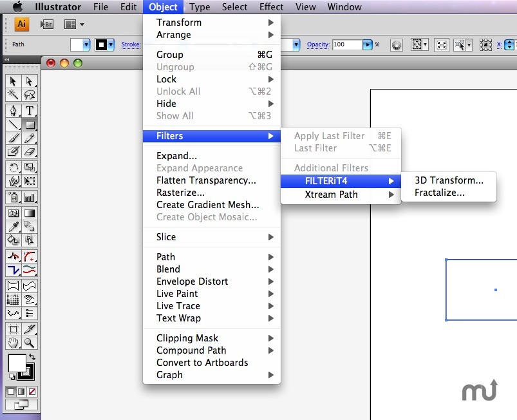Choose 3D Transform... filter
517x420 pixels.
(x=449, y=180)
